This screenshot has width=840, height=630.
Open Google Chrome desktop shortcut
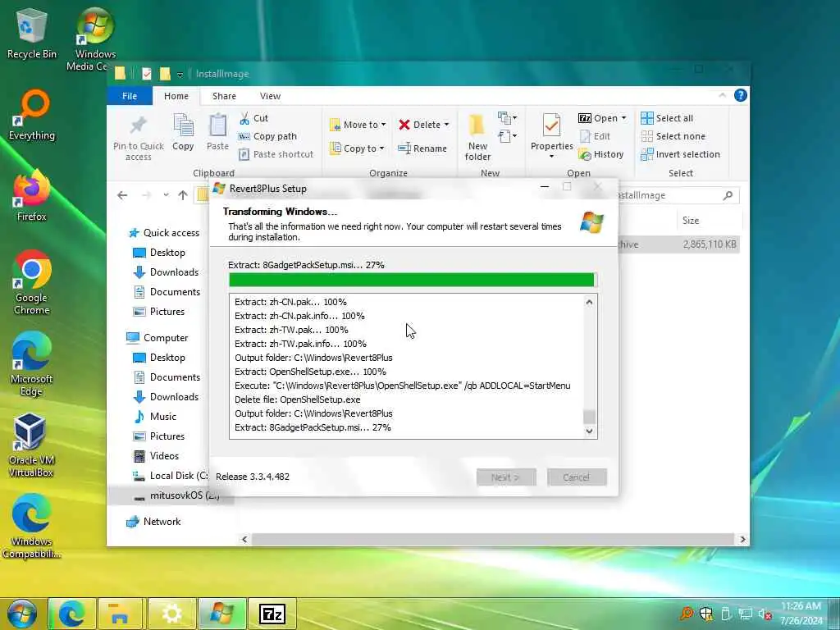click(32, 283)
